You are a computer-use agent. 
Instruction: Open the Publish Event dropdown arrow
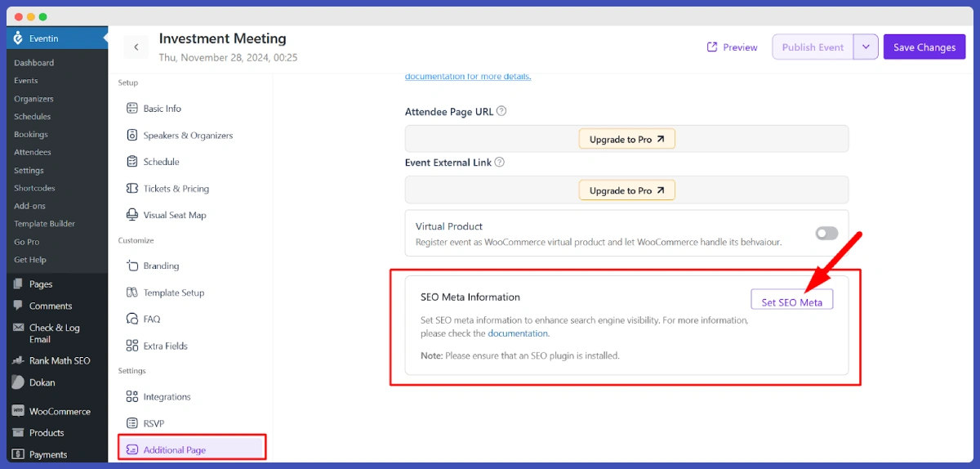click(x=866, y=47)
